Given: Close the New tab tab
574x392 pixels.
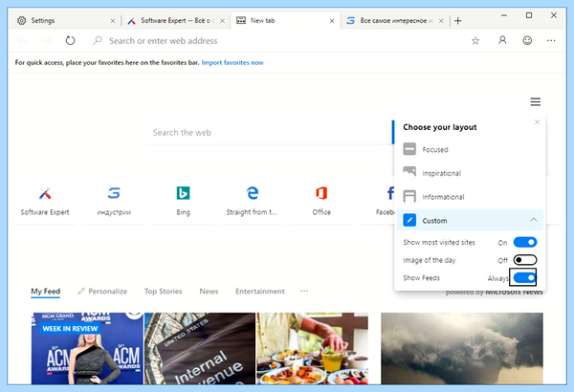Looking at the screenshot, I should pyautogui.click(x=332, y=21).
